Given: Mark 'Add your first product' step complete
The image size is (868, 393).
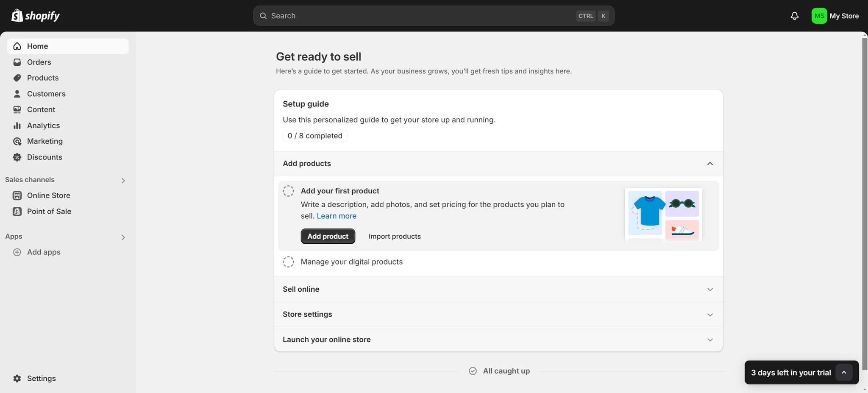Looking at the screenshot, I should [x=288, y=190].
